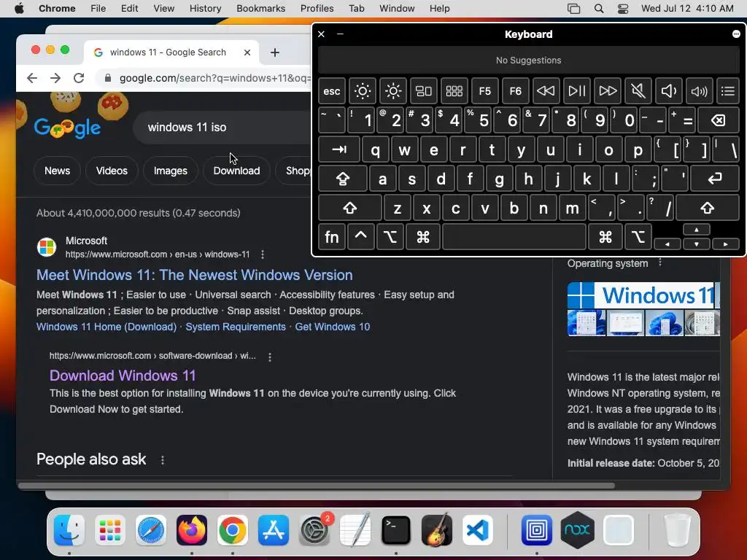This screenshot has width=747, height=560.
Task: Tap the letter q key
Action: pos(376,149)
